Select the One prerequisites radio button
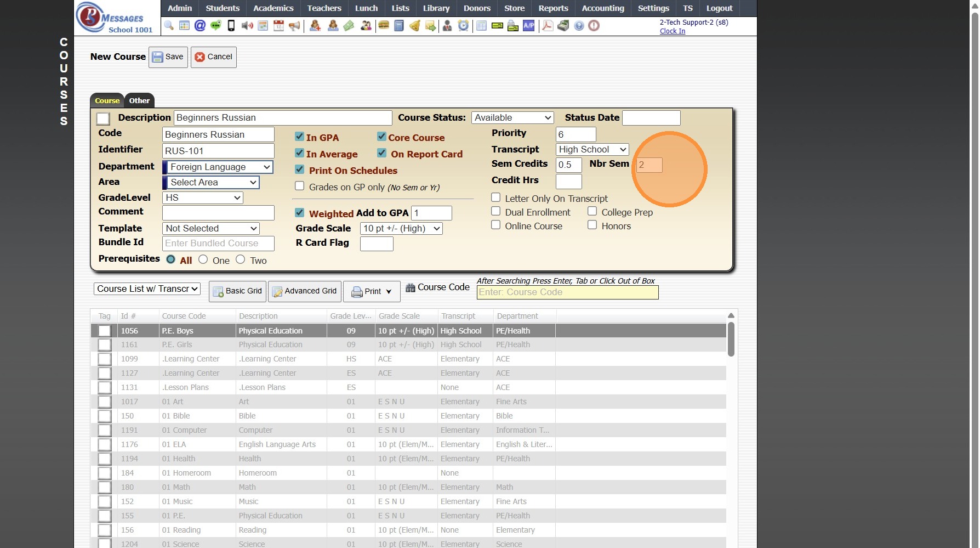The height and width of the screenshot is (548, 980). (203, 260)
